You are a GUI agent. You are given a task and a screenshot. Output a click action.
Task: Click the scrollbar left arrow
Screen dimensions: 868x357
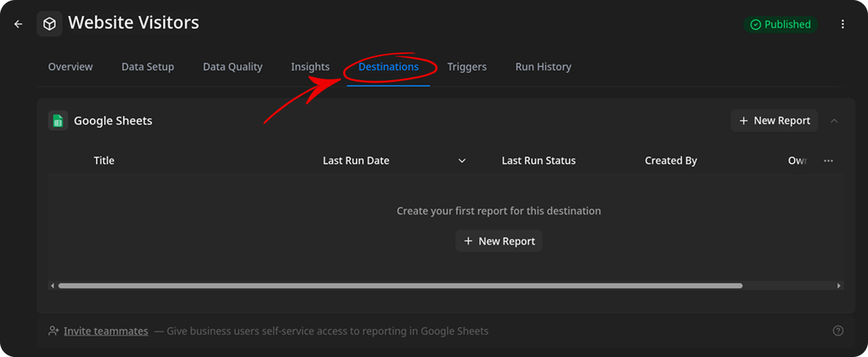click(52, 286)
